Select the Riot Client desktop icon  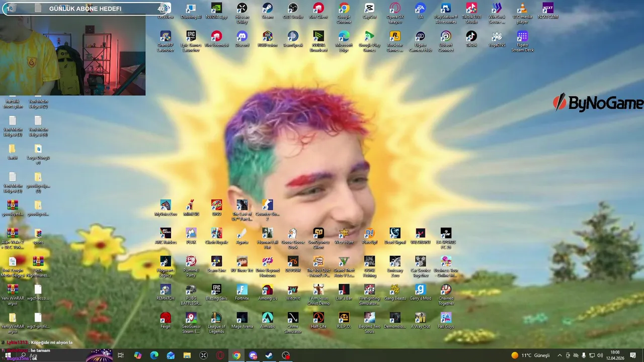click(318, 11)
